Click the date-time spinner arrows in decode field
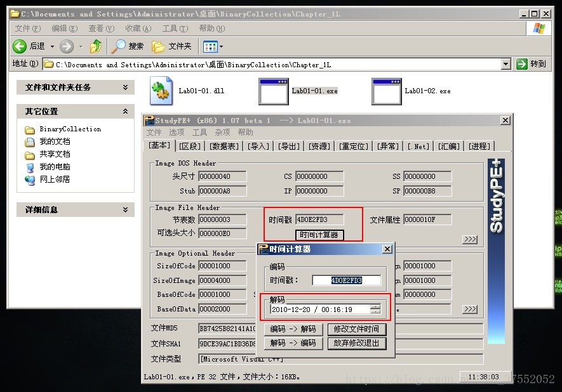Viewport: 562px width, 392px height. click(x=375, y=309)
